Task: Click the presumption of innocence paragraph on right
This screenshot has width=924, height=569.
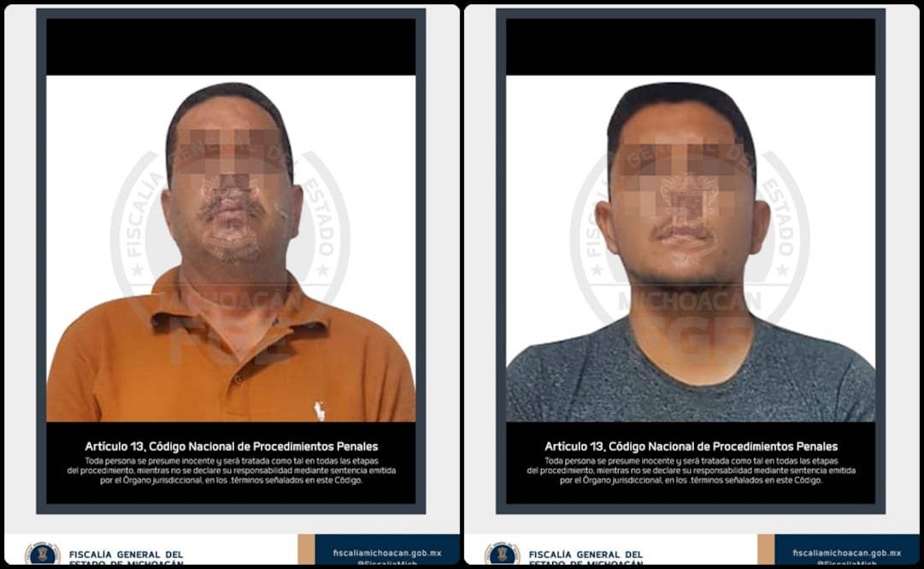Action: [x=691, y=471]
